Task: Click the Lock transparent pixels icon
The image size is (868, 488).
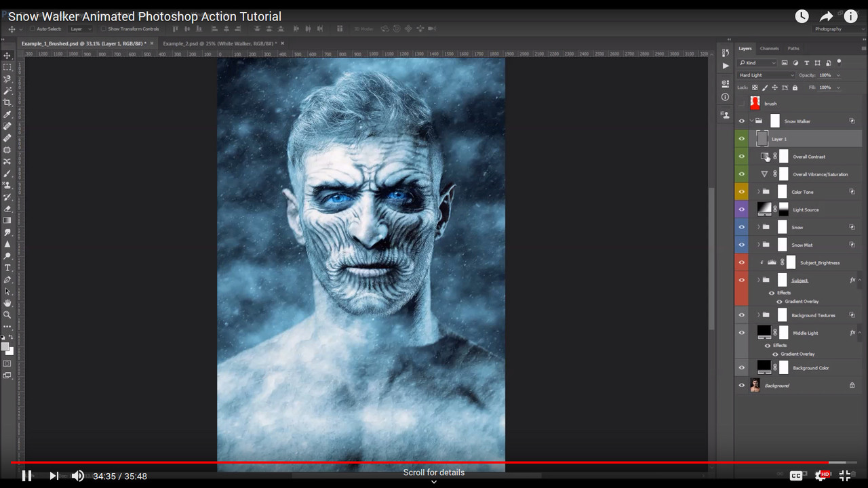Action: (x=755, y=87)
